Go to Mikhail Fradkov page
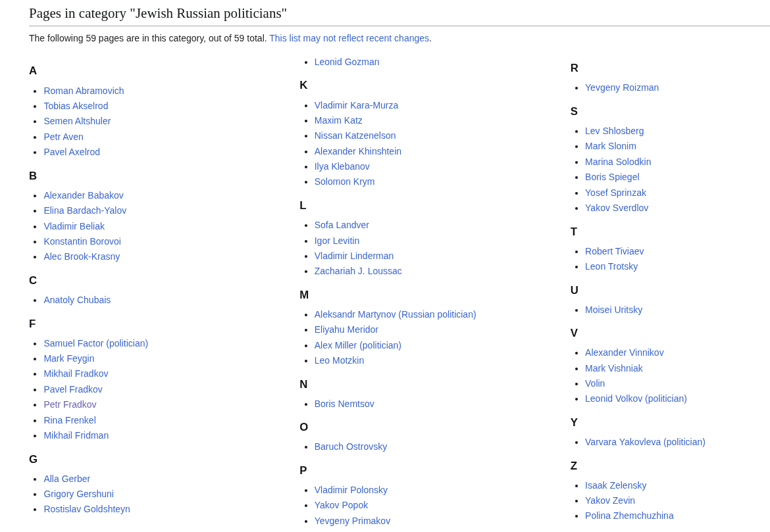The width and height of the screenshot is (770, 532). click(x=76, y=374)
